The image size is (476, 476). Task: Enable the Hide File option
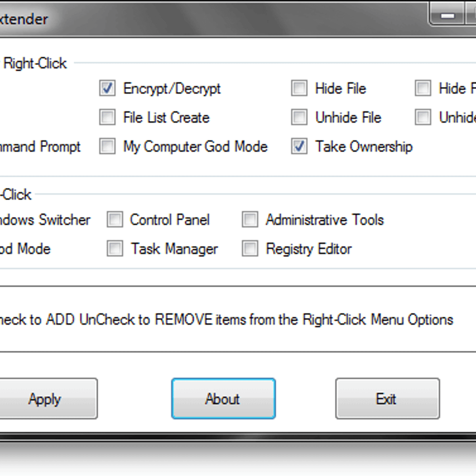pos(299,88)
